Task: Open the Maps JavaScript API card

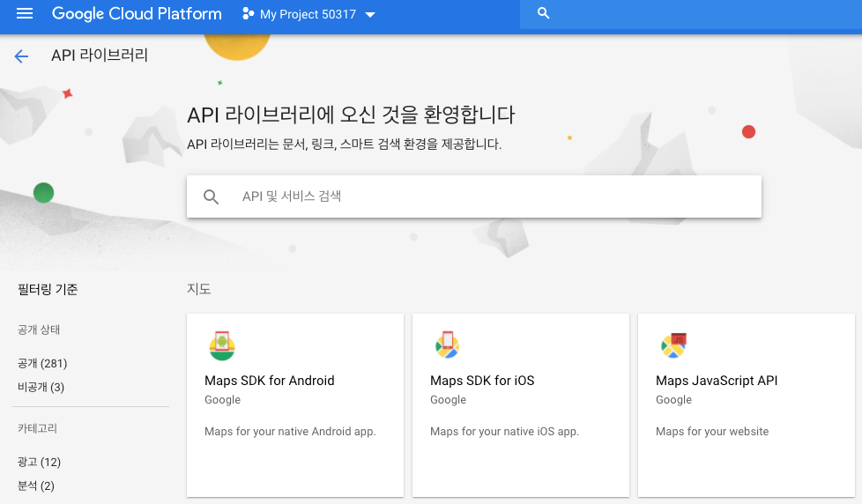Action: (x=746, y=405)
